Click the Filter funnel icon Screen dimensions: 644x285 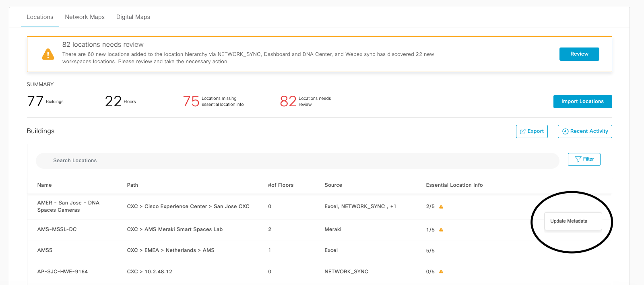(x=578, y=159)
